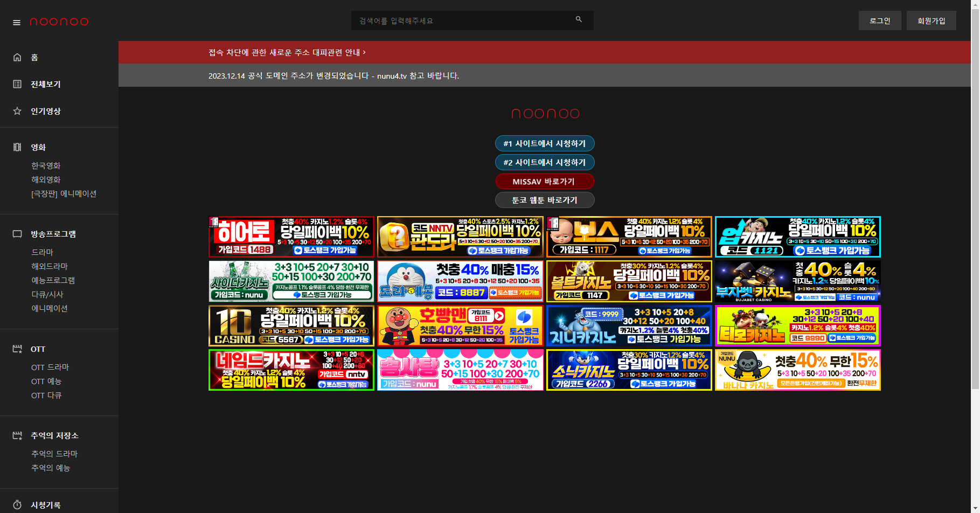
Task: Open the hamburger menu icon
Action: pyautogui.click(x=17, y=23)
